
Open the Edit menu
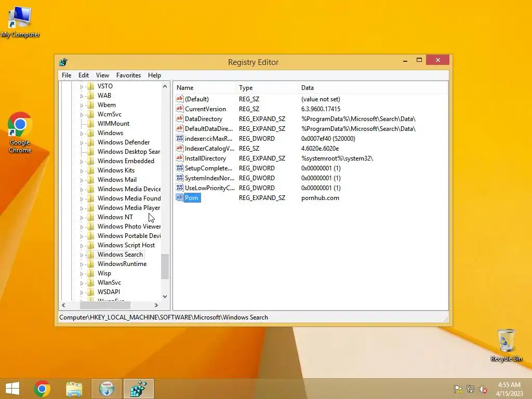point(84,75)
